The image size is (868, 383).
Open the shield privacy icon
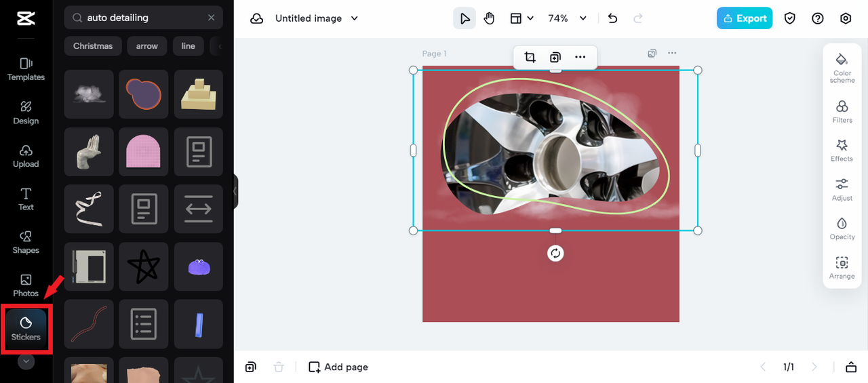[x=790, y=18]
